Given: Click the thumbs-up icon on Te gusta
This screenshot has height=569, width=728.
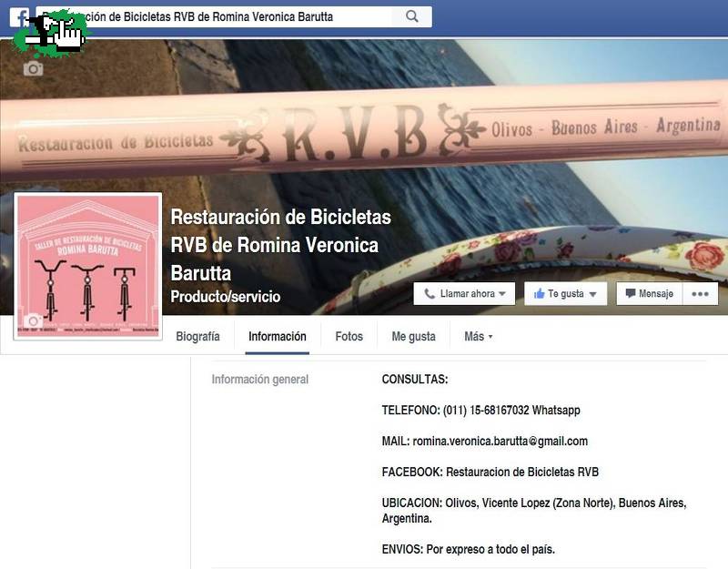Looking at the screenshot, I should point(539,293).
